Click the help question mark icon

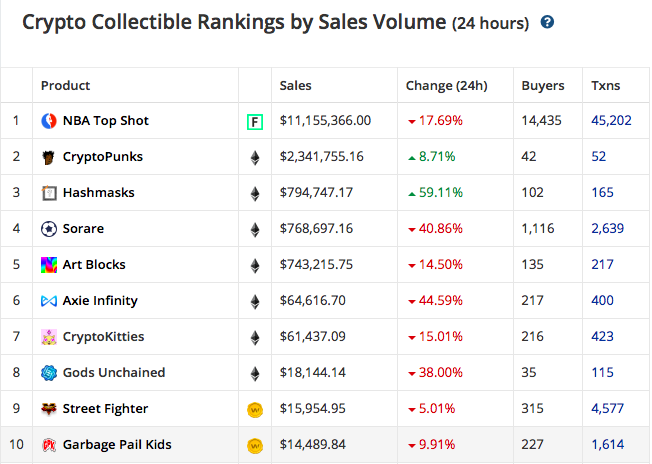[x=547, y=22]
